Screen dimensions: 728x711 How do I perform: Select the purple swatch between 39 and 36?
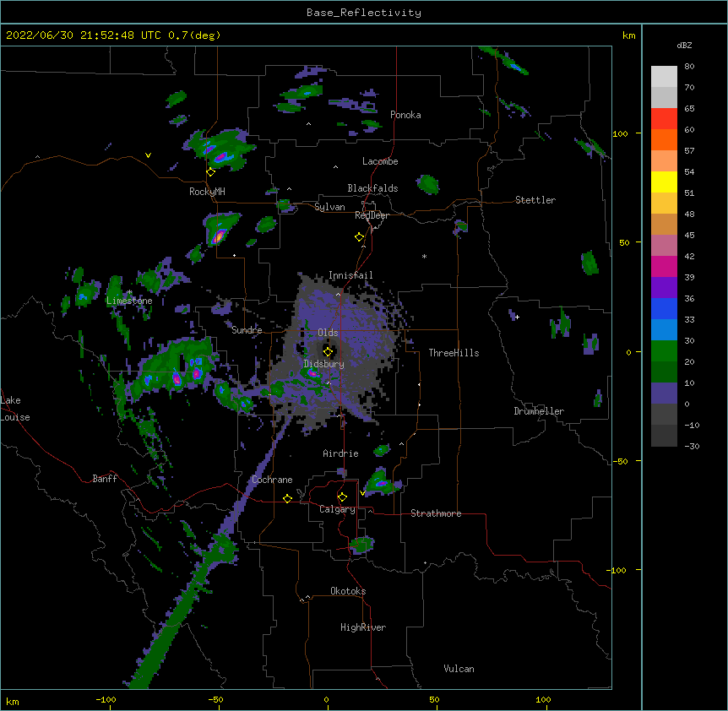[664, 287]
